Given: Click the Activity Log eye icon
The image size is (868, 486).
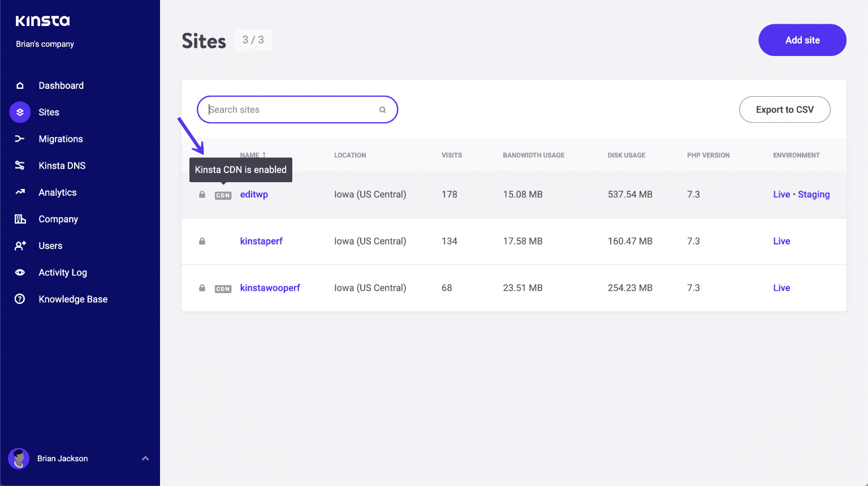Looking at the screenshot, I should 19,272.
